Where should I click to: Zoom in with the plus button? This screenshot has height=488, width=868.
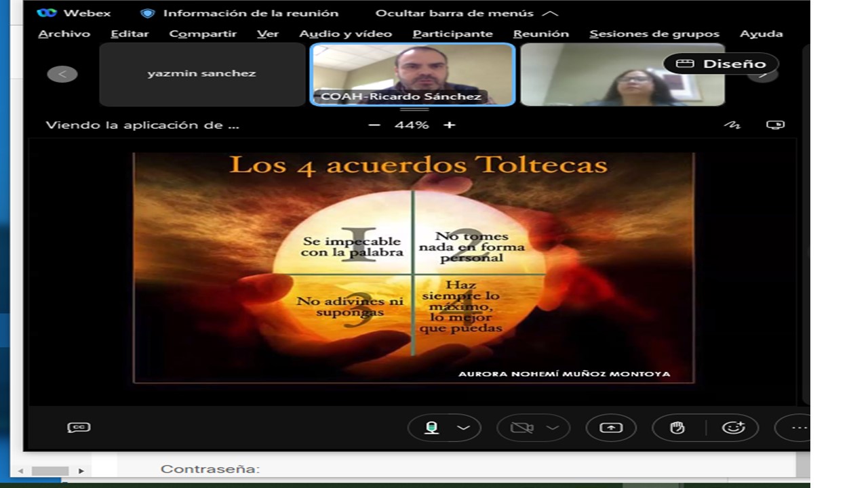(x=449, y=125)
